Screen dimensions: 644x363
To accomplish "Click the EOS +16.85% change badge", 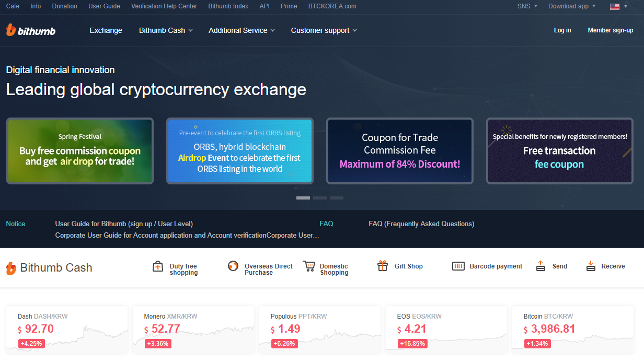I will point(412,344).
